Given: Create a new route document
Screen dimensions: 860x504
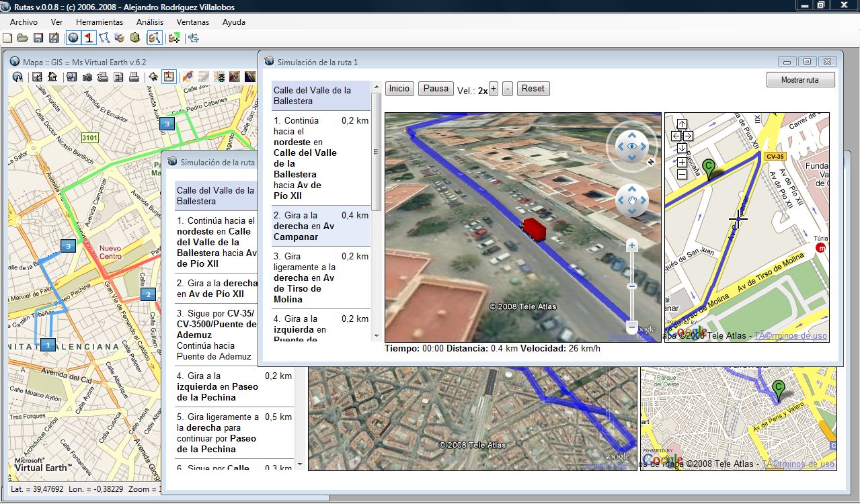Looking at the screenshot, I should pyautogui.click(x=8, y=38).
